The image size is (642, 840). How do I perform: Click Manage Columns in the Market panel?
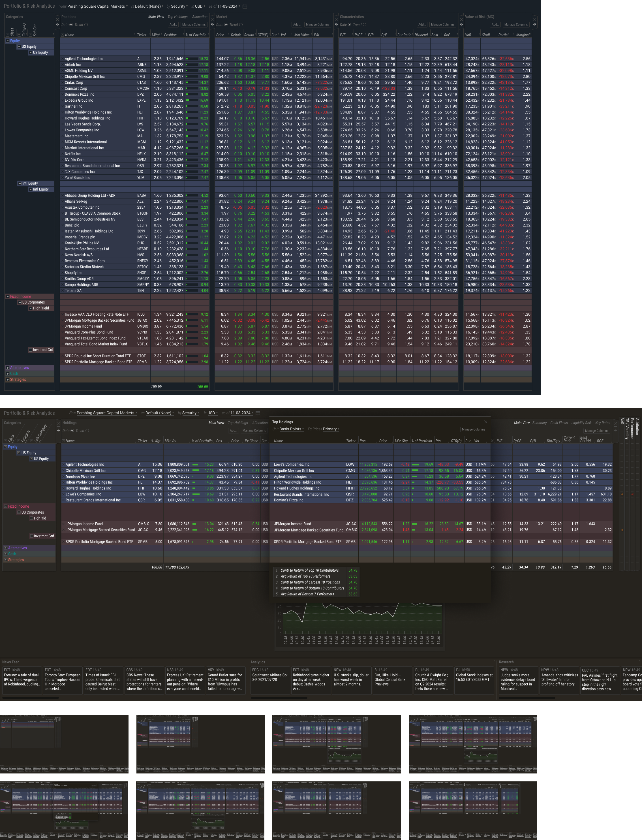pyautogui.click(x=317, y=25)
